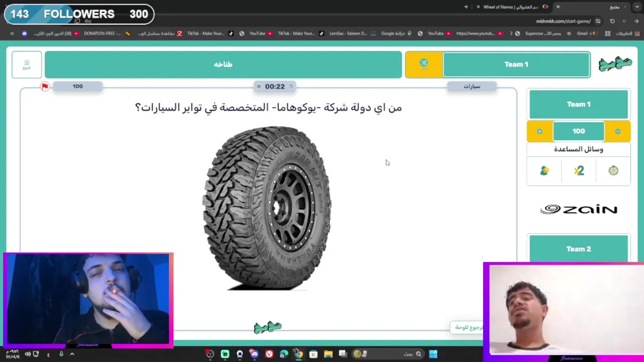Reload the page with refresh icon

pyautogui.click(x=612, y=21)
